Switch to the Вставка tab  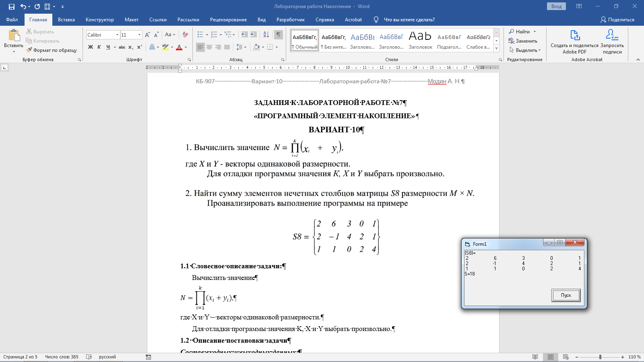(x=66, y=19)
